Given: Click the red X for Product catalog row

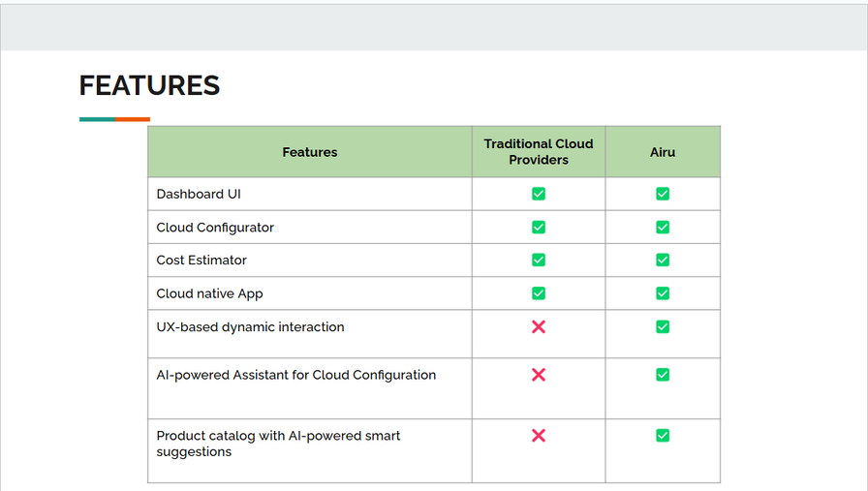Looking at the screenshot, I should (539, 436).
